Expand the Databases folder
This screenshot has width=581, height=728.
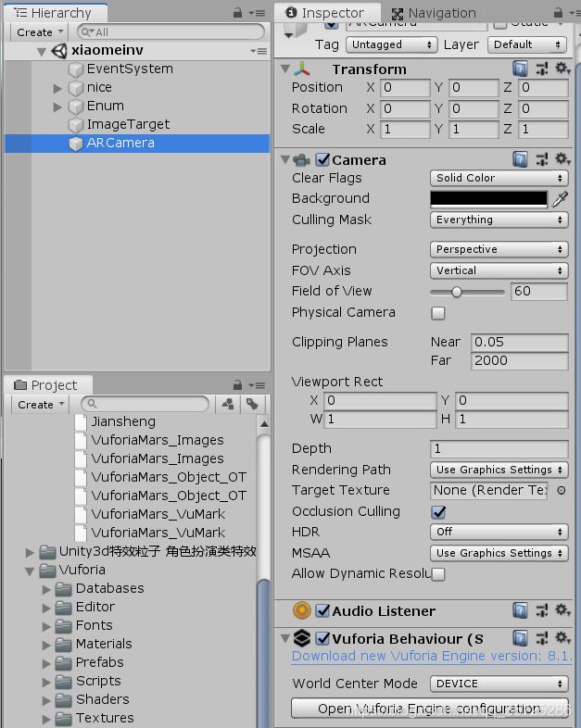click(x=46, y=589)
